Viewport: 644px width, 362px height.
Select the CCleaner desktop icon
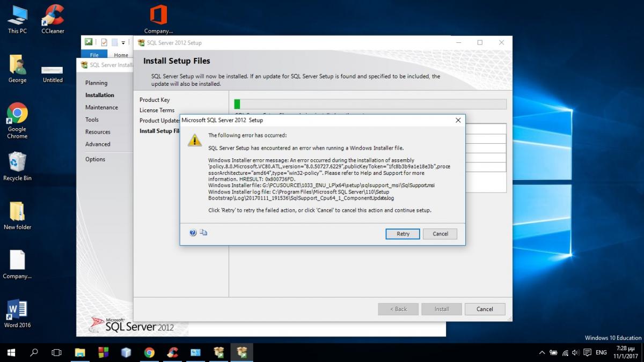(53, 19)
